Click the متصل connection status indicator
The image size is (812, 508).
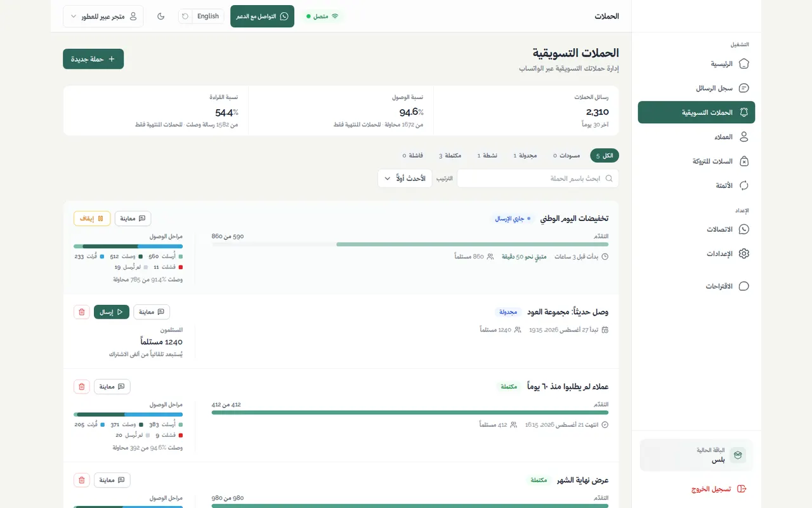[x=323, y=16]
